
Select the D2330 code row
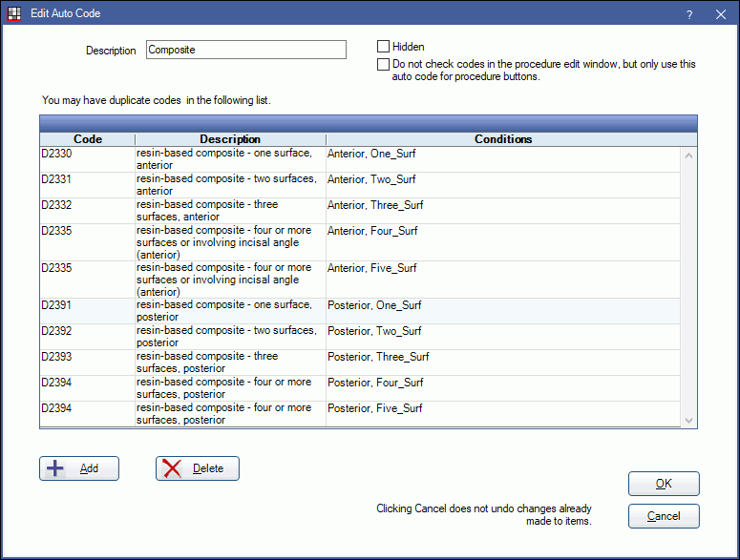tap(361, 159)
